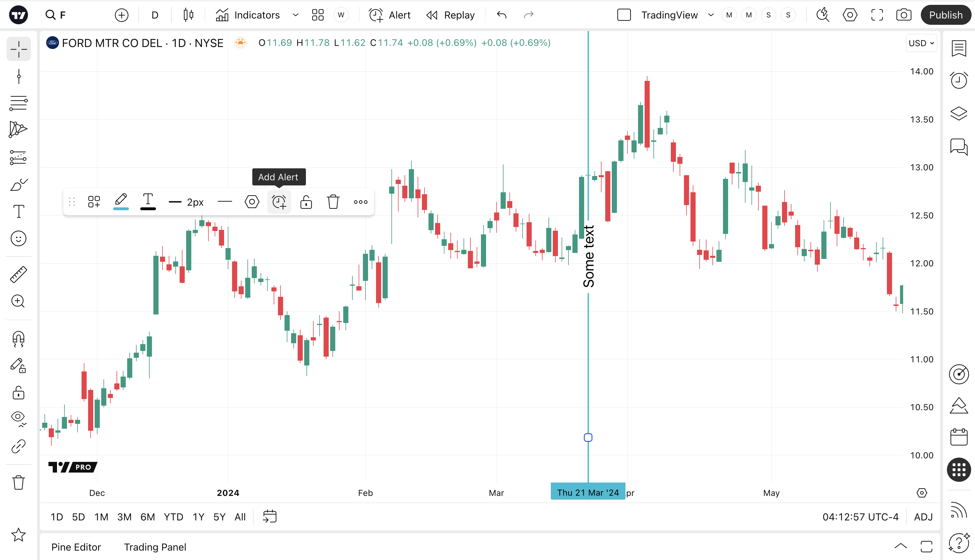The height and width of the screenshot is (560, 975).
Task: Toggle ADJ adjusted price data
Action: pos(923,517)
